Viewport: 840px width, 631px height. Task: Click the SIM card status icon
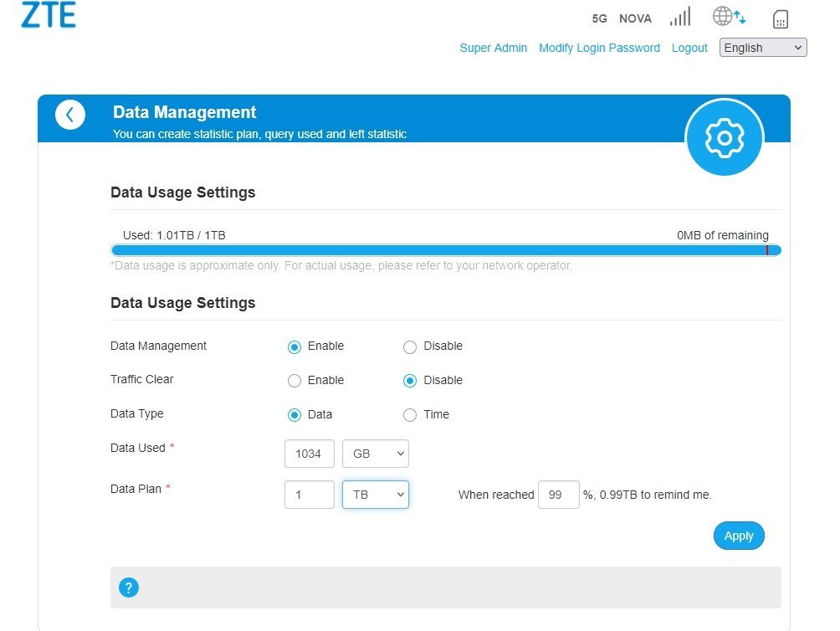pyautogui.click(x=780, y=18)
